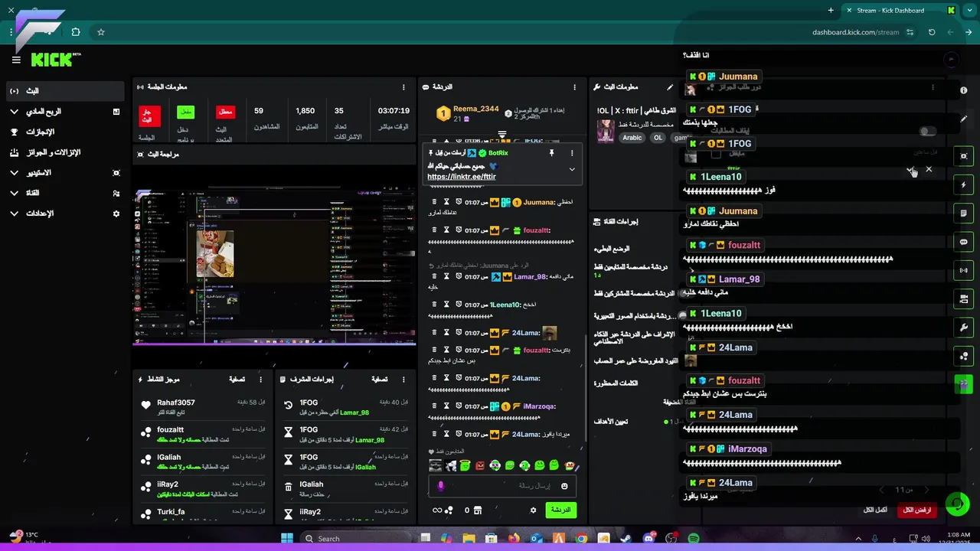Click the Arabic language tag
This screenshot has height=551, width=980.
(632, 138)
